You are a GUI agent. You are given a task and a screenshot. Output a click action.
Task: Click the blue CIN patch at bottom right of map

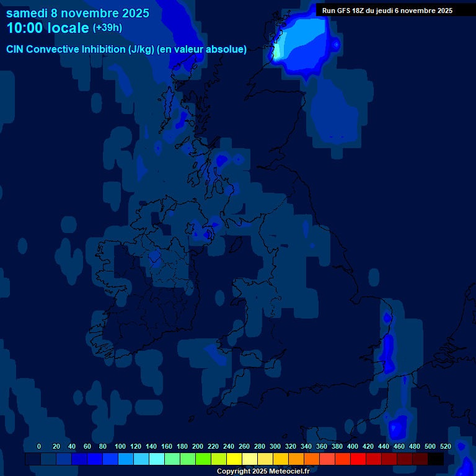pyautogui.click(x=397, y=426)
